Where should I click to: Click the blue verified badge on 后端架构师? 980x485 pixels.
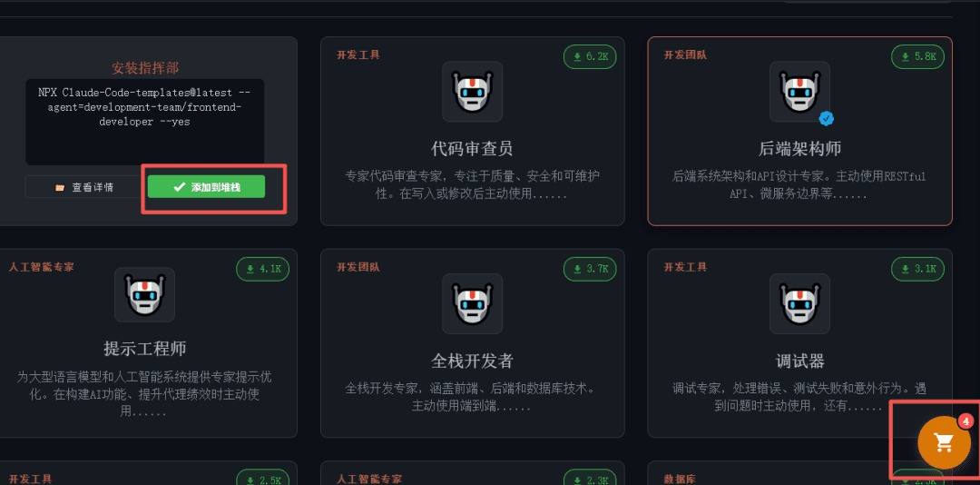(827, 118)
